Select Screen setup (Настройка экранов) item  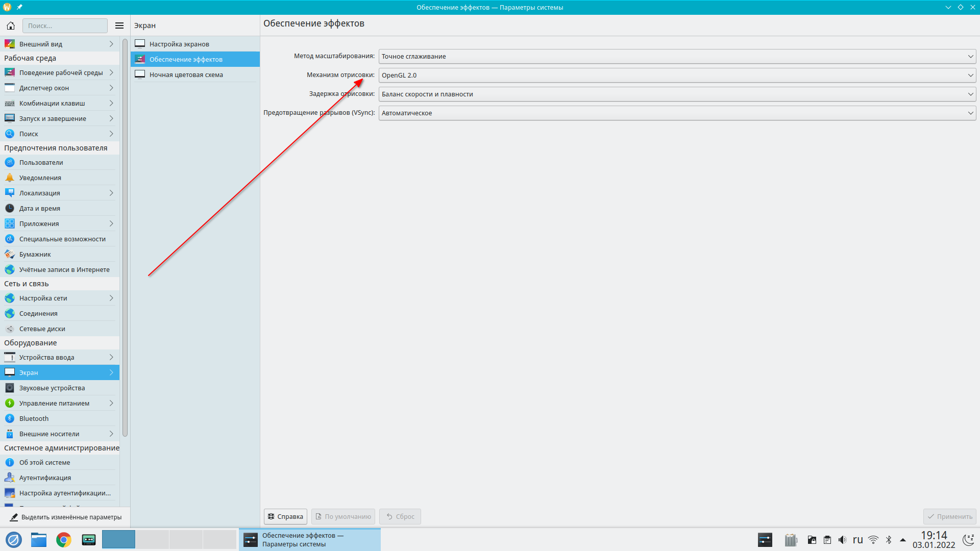tap(179, 44)
